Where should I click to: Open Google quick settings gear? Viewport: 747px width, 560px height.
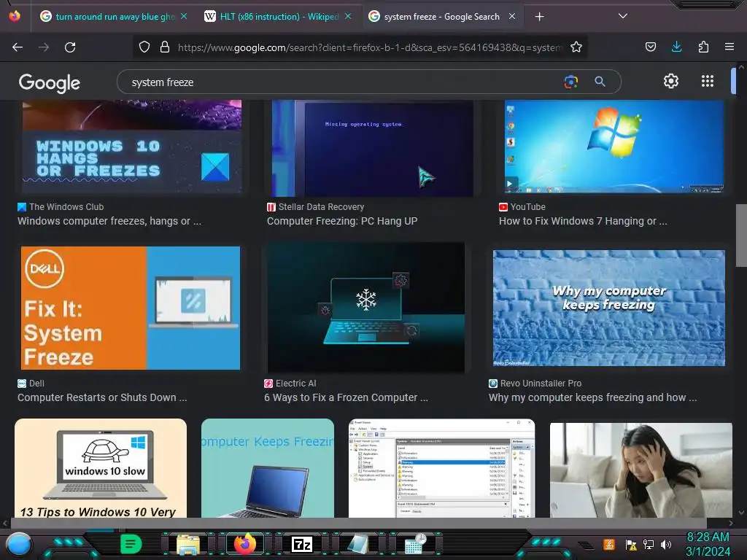pyautogui.click(x=671, y=81)
